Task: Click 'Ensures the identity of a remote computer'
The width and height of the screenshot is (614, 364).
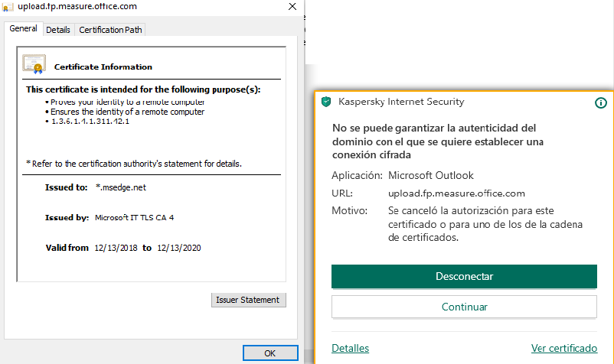Action: click(127, 112)
